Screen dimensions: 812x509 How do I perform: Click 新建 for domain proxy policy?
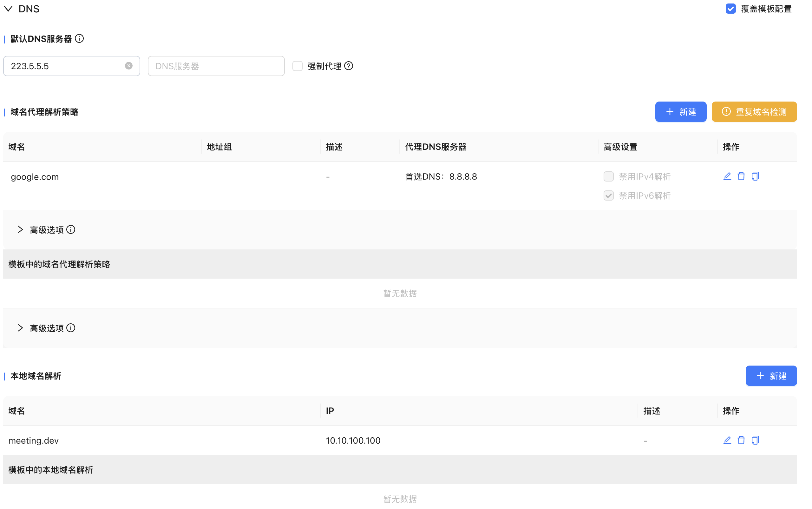coord(680,112)
